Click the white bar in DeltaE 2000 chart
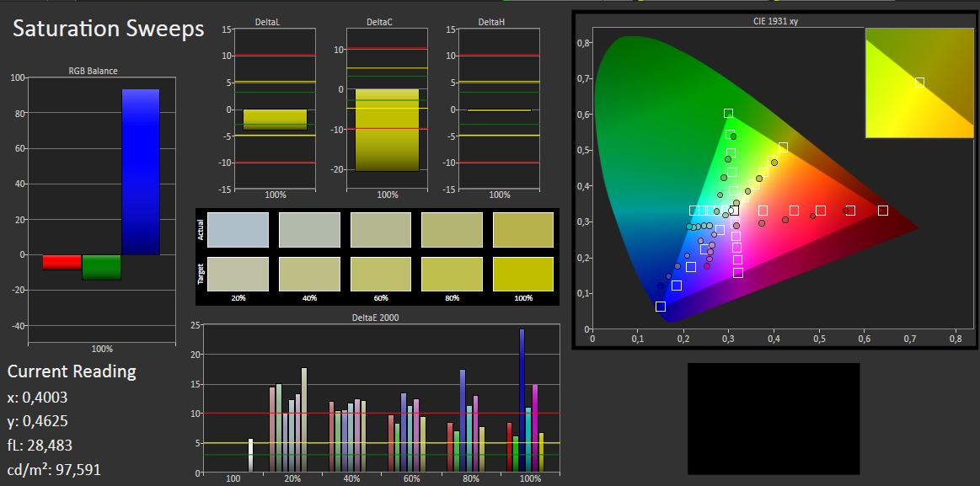 (250, 455)
